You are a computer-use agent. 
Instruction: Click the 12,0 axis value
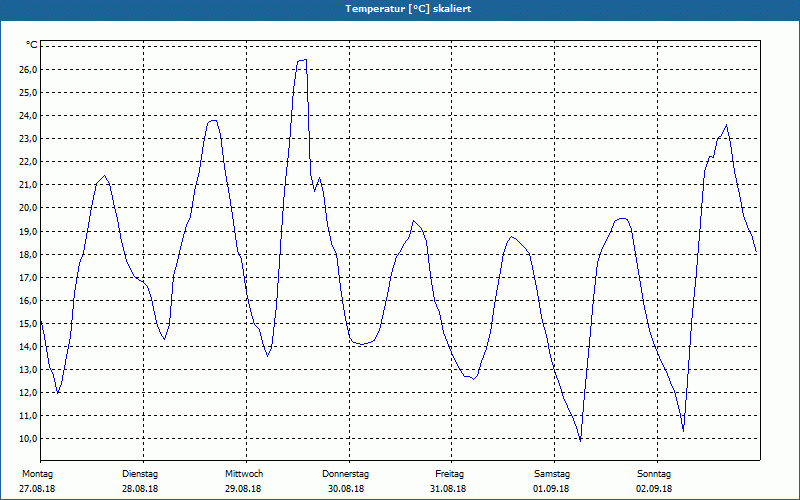pos(28,392)
